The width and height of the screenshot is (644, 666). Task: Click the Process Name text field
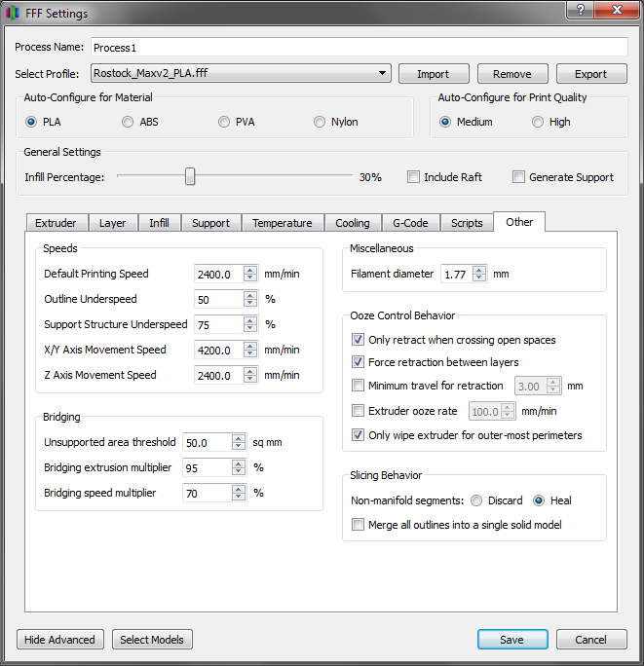[x=359, y=47]
